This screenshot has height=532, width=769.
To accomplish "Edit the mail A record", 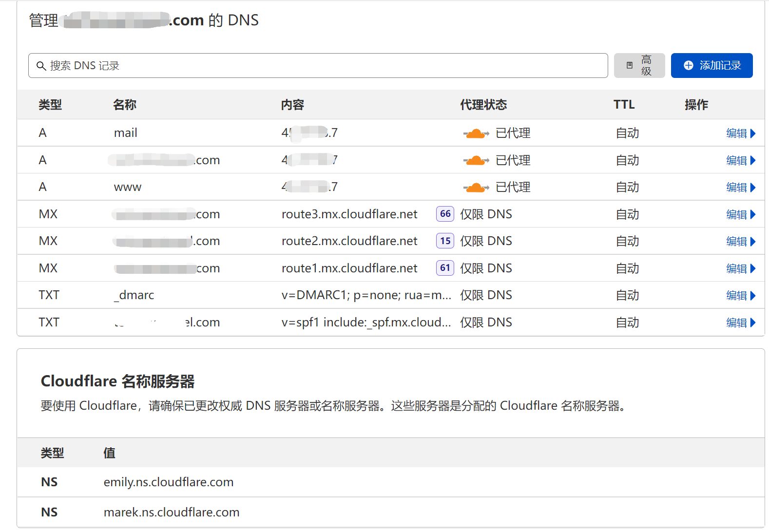I will click(741, 133).
